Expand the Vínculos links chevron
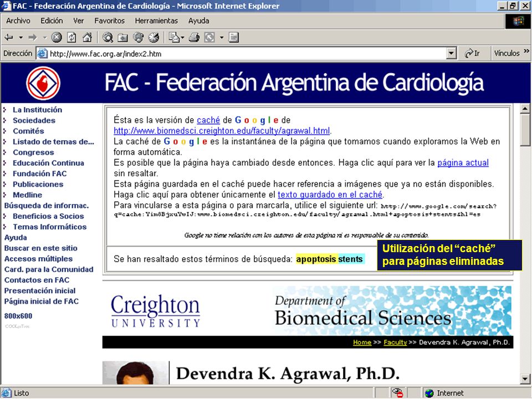This screenshot has height=399, width=532. point(526,51)
